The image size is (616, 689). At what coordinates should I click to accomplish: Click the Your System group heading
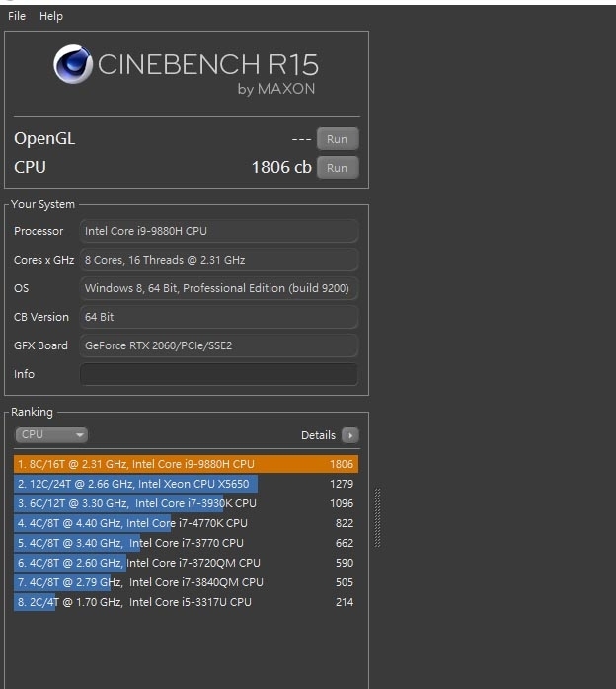(42, 204)
